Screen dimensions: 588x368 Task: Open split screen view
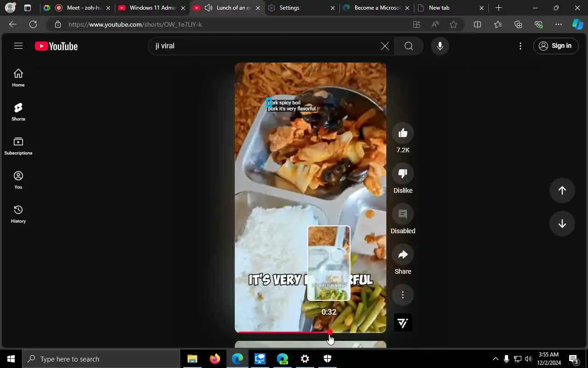click(x=477, y=24)
